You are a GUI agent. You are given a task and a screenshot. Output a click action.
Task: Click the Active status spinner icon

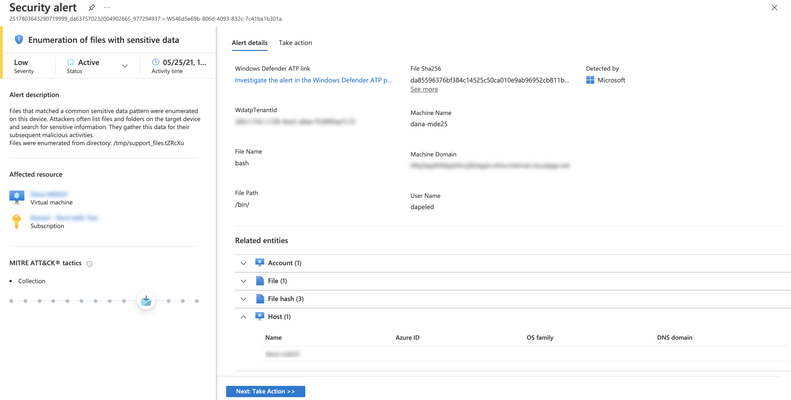(71, 63)
